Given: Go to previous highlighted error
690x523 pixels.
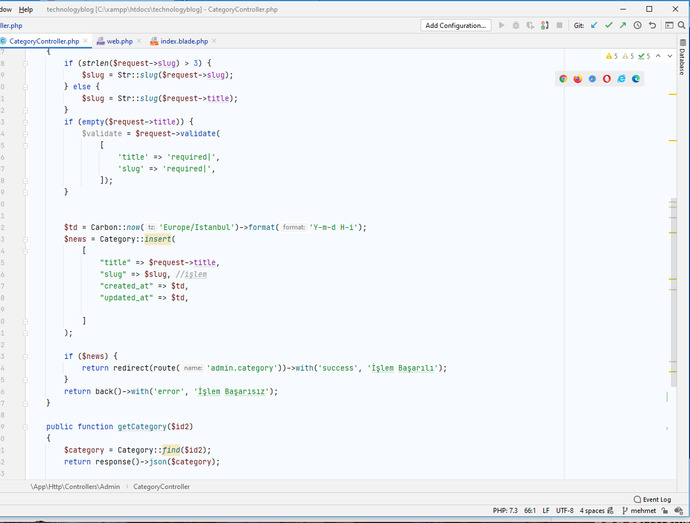Looking at the screenshot, I should point(658,56).
